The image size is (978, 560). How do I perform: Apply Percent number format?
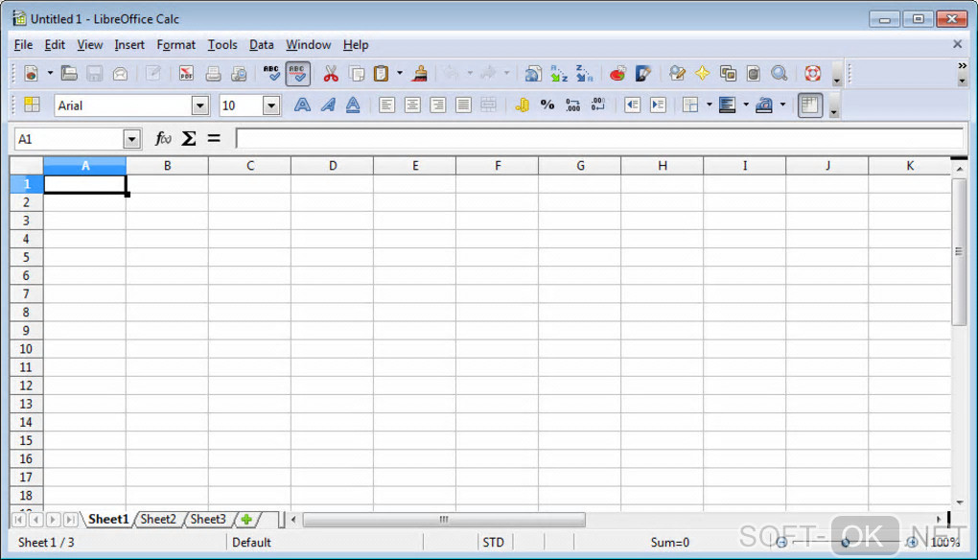[547, 105]
